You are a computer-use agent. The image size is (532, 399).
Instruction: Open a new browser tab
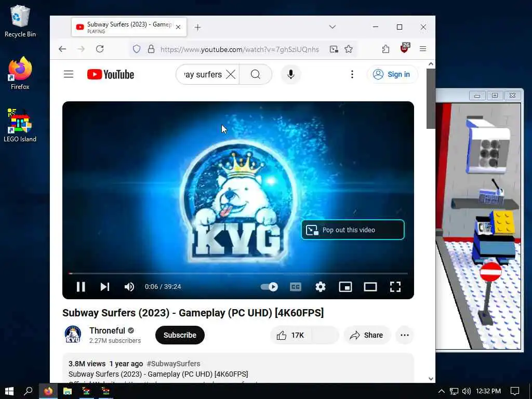[197, 27]
